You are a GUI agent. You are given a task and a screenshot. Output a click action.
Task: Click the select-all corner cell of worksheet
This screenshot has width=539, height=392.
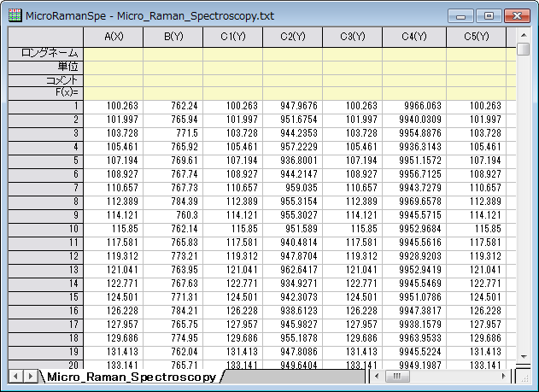[46, 37]
